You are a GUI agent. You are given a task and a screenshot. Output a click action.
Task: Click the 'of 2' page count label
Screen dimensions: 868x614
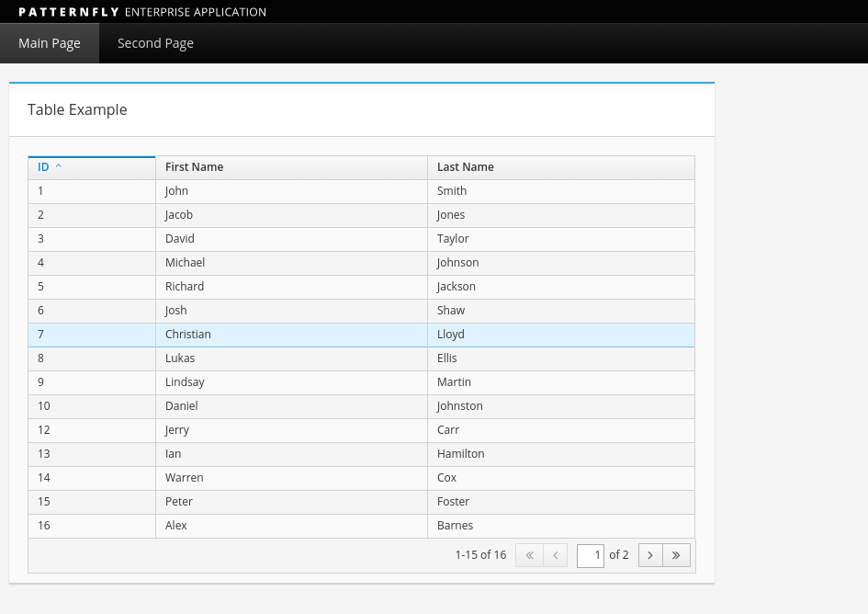619,554
